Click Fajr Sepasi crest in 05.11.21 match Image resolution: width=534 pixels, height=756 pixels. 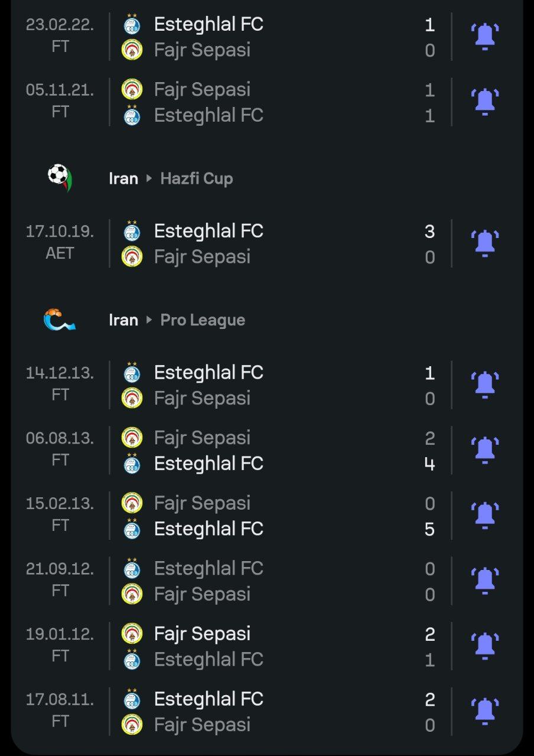[x=132, y=89]
